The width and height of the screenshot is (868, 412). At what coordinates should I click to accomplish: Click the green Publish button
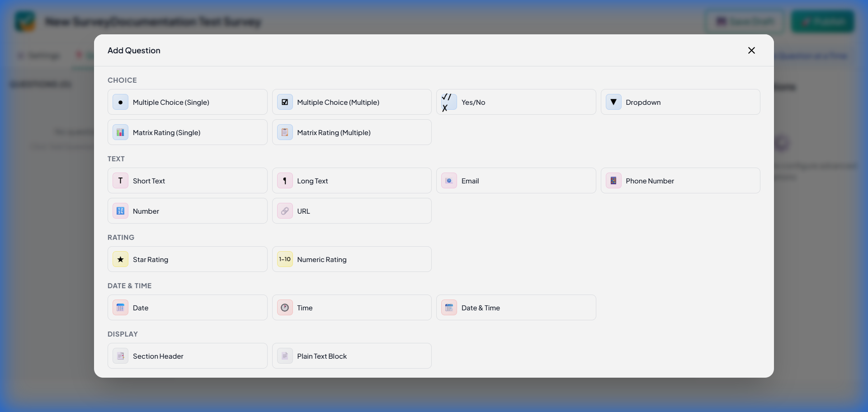click(822, 21)
